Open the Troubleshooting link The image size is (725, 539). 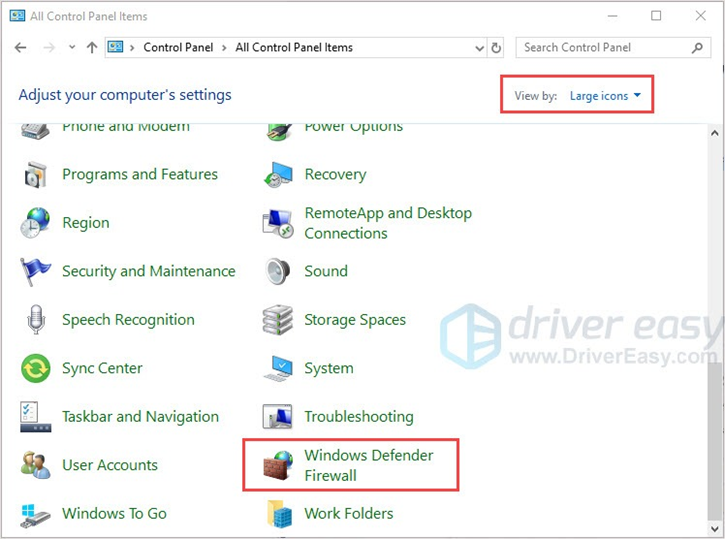[359, 417]
